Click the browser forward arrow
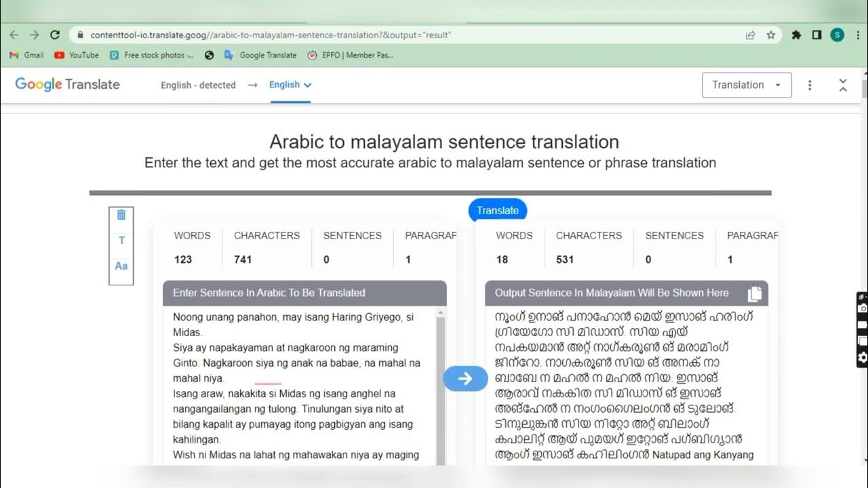The height and width of the screenshot is (488, 868). [35, 35]
